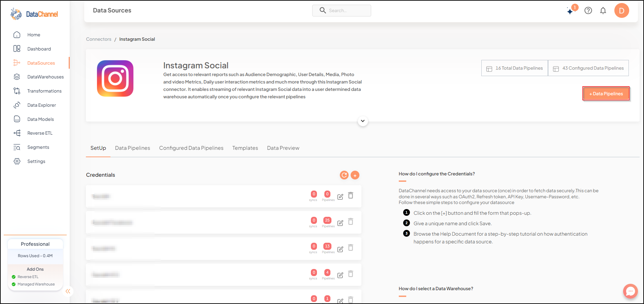Edit the credential with 25 pipelines
The width and height of the screenshot is (644, 304).
click(x=340, y=223)
